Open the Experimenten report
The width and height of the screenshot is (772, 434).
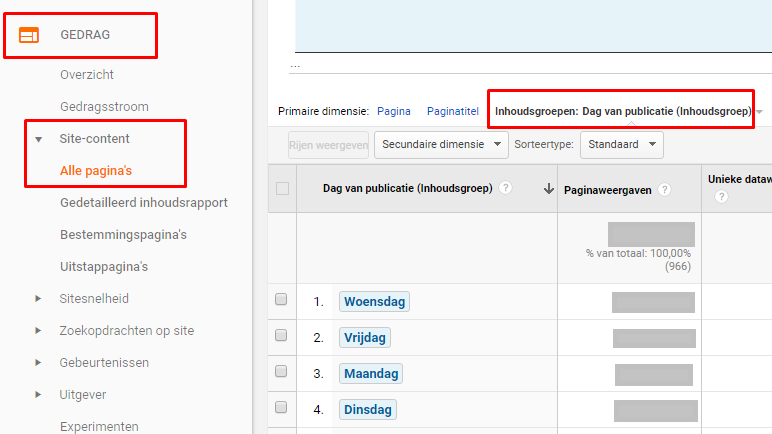point(99,427)
